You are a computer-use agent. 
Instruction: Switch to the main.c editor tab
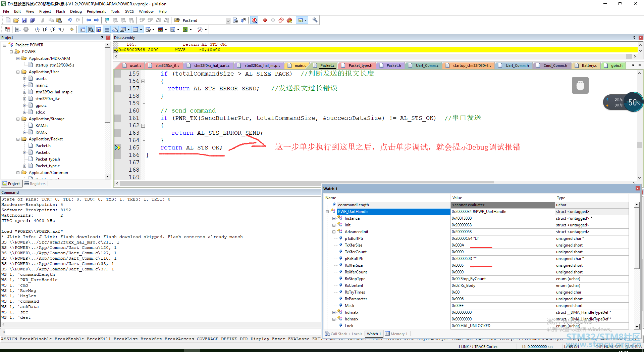pyautogui.click(x=298, y=65)
